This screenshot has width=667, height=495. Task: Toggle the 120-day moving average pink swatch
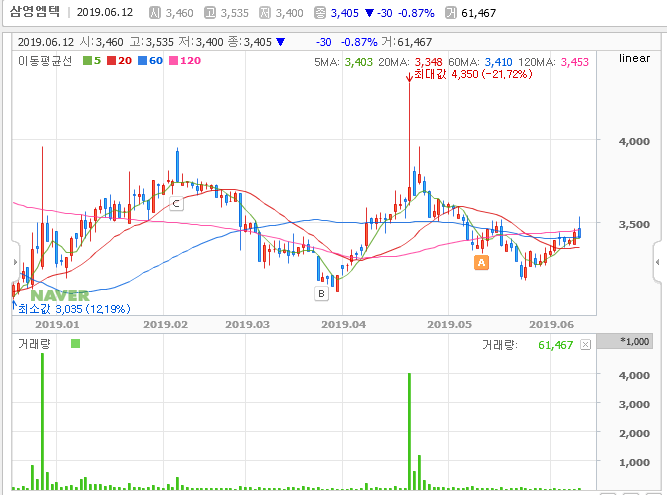[x=174, y=61]
